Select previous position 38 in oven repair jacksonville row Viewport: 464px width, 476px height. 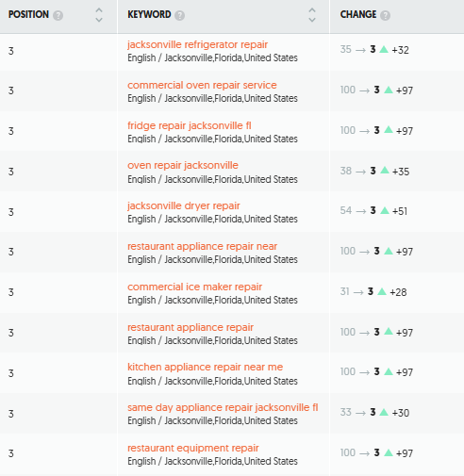(x=346, y=171)
